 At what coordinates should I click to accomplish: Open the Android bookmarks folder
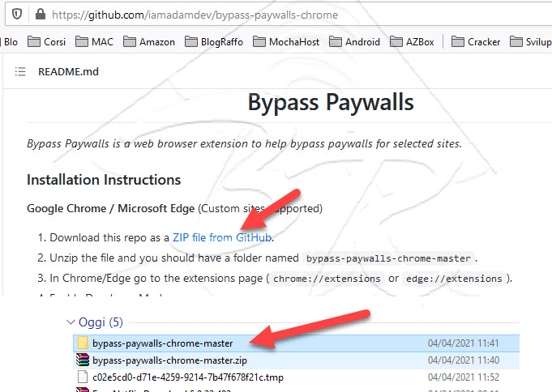(354, 42)
